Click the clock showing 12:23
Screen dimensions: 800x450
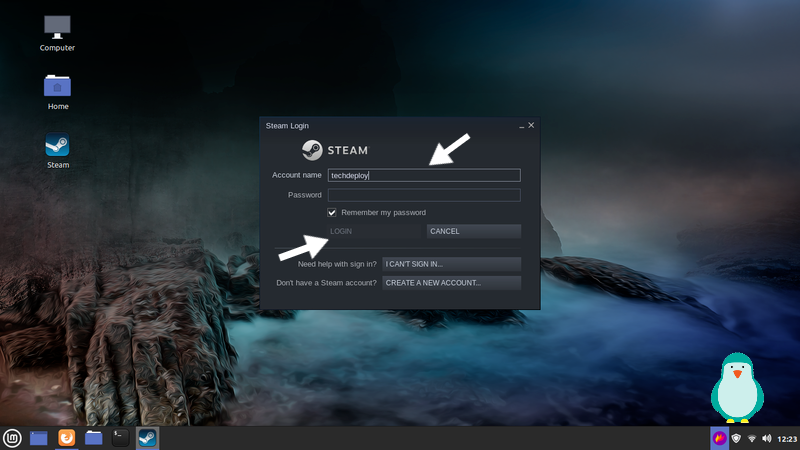(787, 439)
